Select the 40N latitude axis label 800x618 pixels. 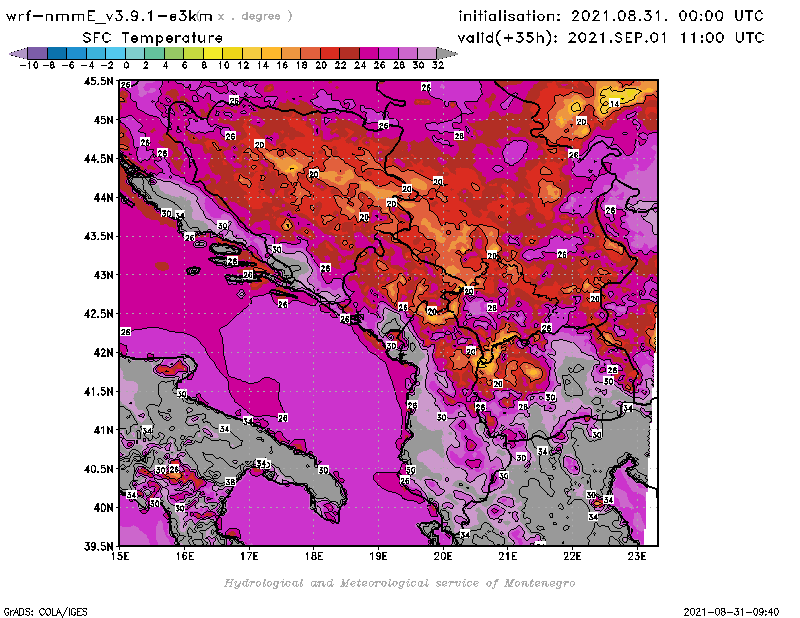point(103,507)
